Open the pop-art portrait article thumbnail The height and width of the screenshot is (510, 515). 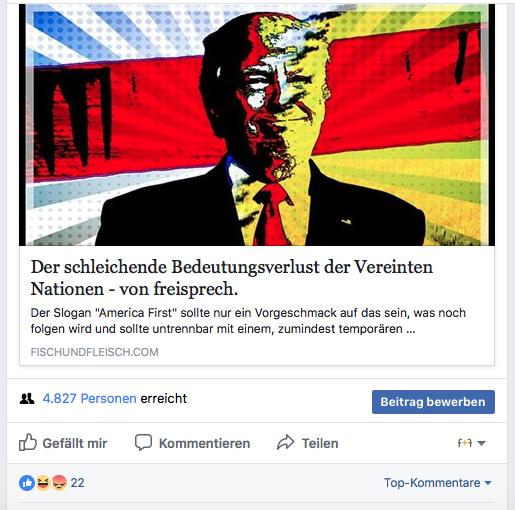click(257, 125)
